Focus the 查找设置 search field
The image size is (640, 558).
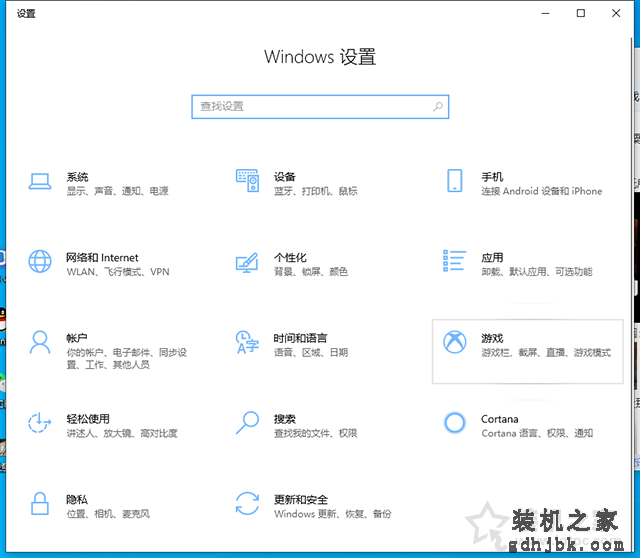point(320,107)
